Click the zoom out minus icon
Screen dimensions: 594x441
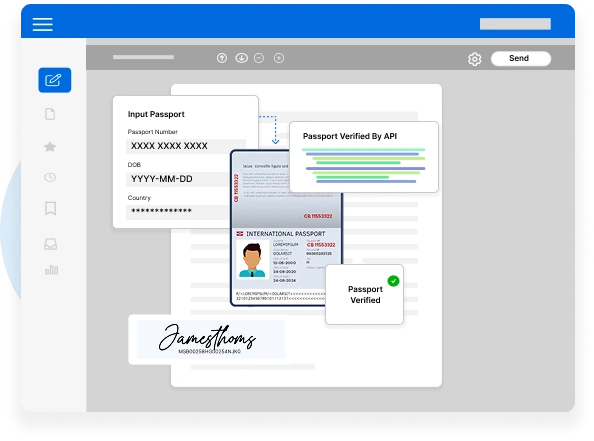(x=259, y=58)
